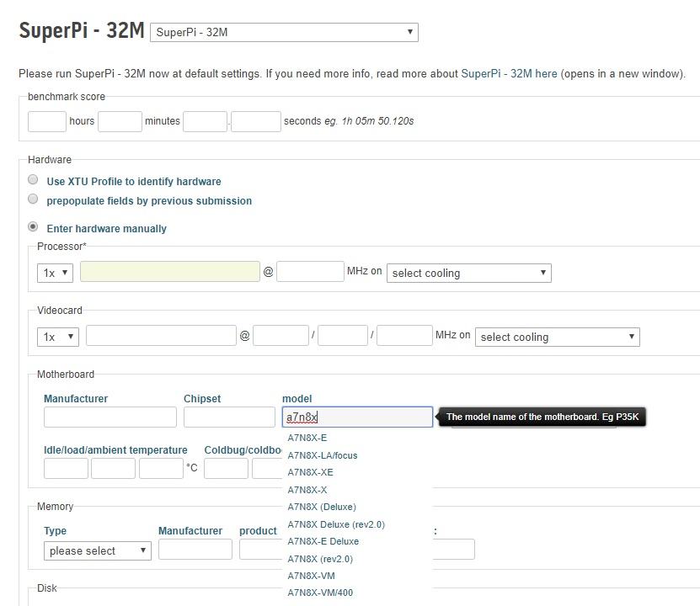
Task: Choose A7N8X-LA/focus from the suggestions
Action: pos(323,455)
